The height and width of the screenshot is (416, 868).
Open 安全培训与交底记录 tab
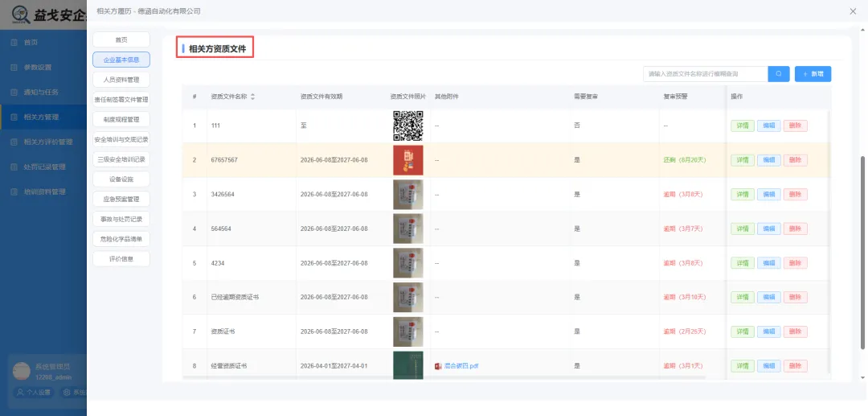[x=121, y=139]
